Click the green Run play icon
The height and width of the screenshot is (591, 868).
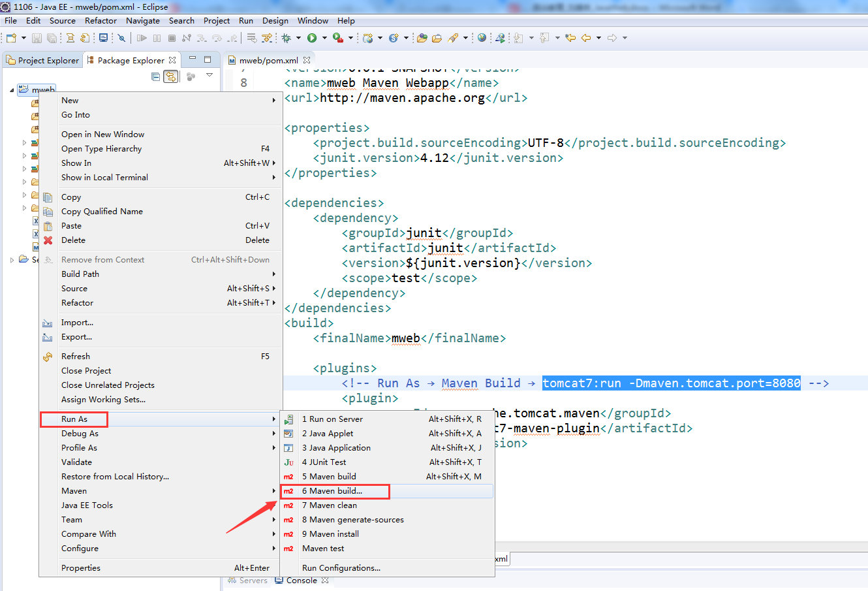pyautogui.click(x=311, y=38)
